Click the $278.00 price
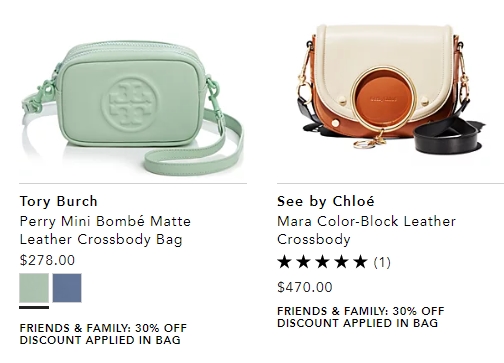 [x=47, y=260]
